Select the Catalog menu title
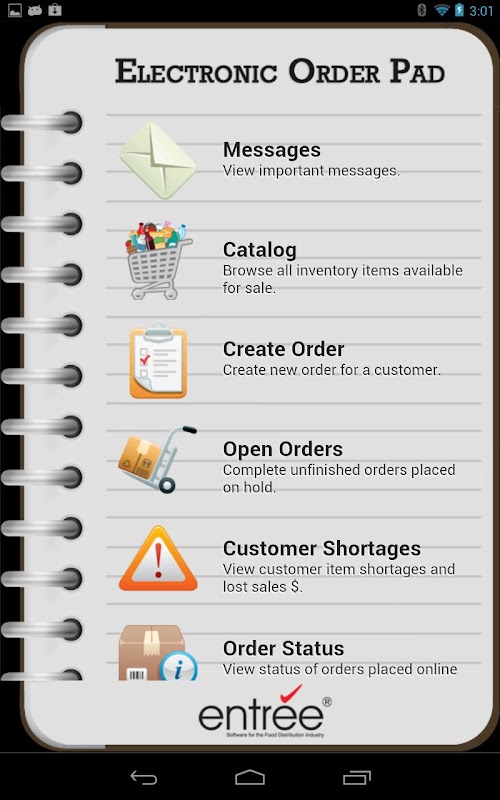 coord(260,250)
